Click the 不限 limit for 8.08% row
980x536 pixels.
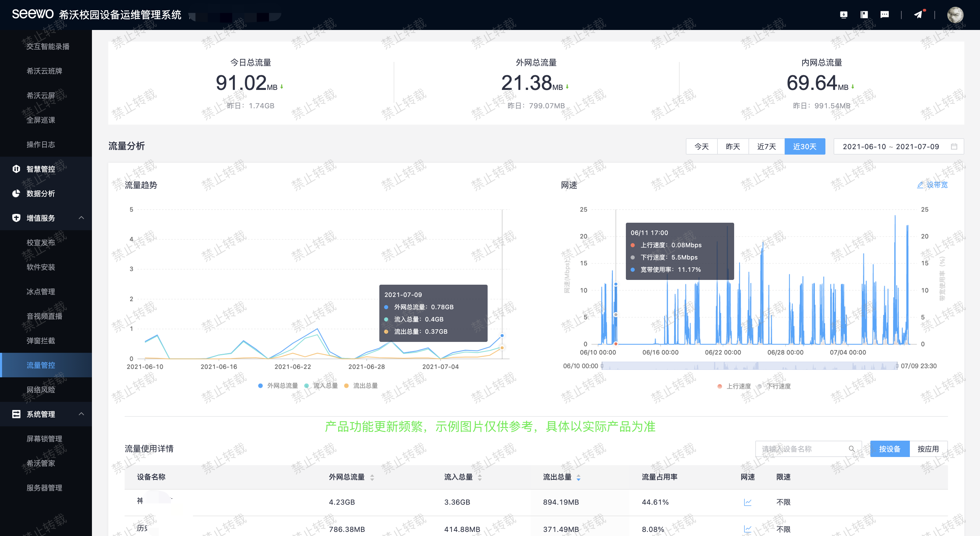pyautogui.click(x=783, y=529)
